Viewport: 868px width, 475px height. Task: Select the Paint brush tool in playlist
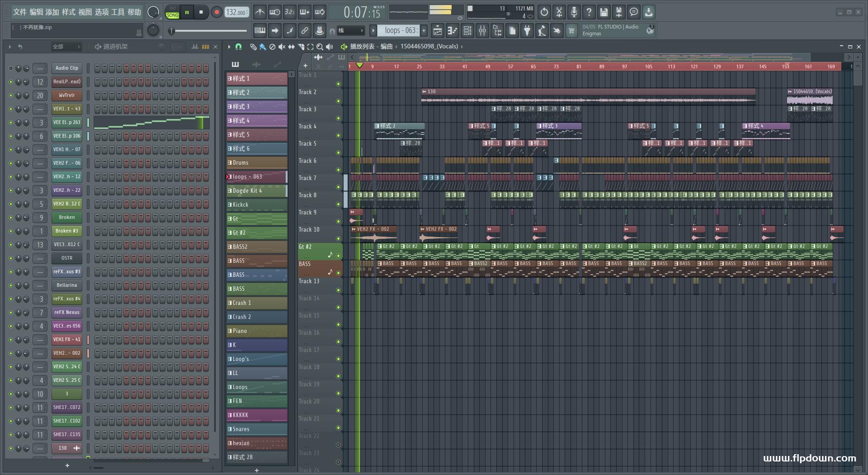click(263, 47)
